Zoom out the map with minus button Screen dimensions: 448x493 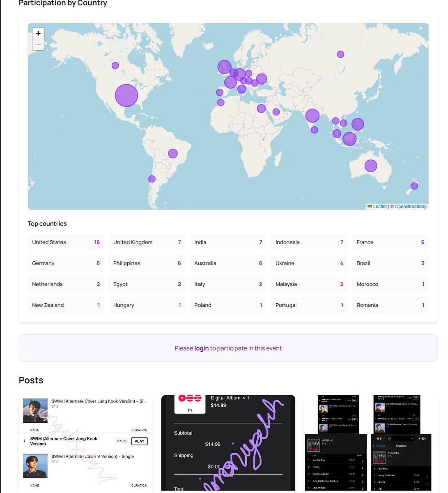tap(38, 44)
